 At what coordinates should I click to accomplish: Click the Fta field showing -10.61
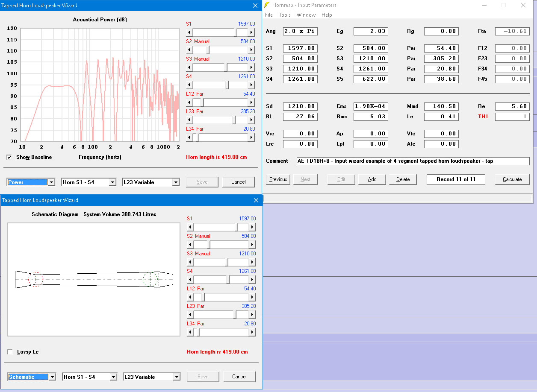click(512, 31)
